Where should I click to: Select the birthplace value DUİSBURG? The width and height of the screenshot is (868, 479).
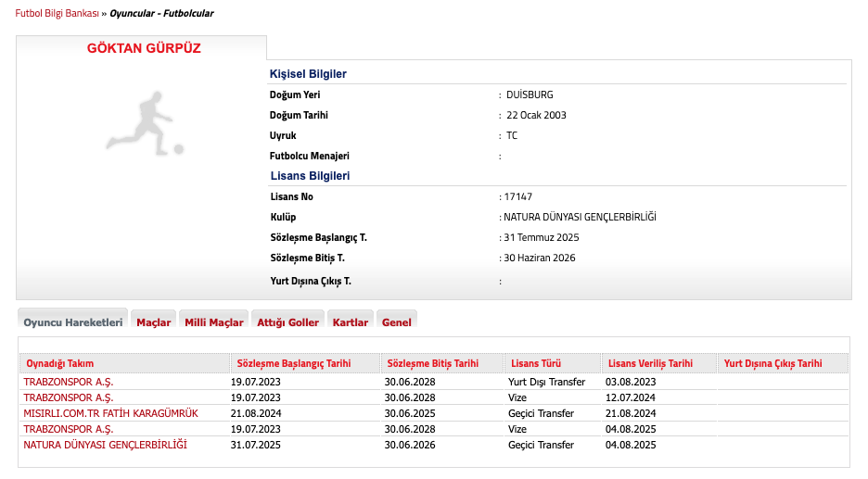point(530,95)
